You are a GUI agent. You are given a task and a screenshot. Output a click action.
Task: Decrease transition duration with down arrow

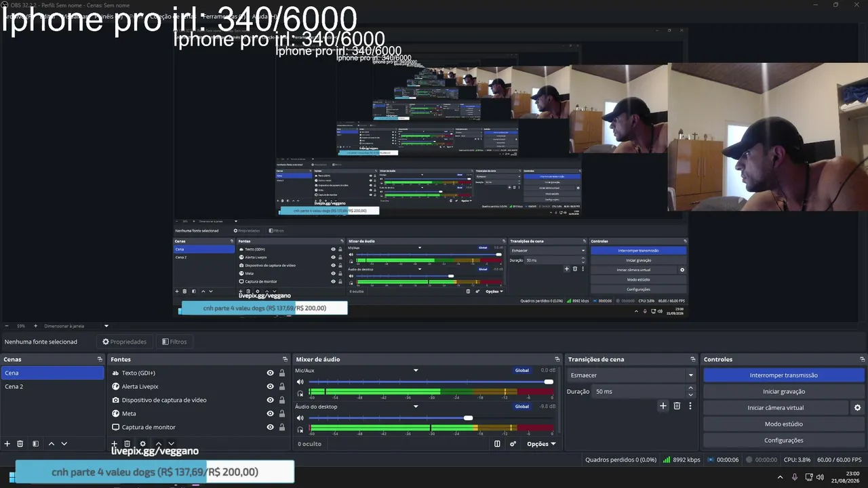[691, 394]
